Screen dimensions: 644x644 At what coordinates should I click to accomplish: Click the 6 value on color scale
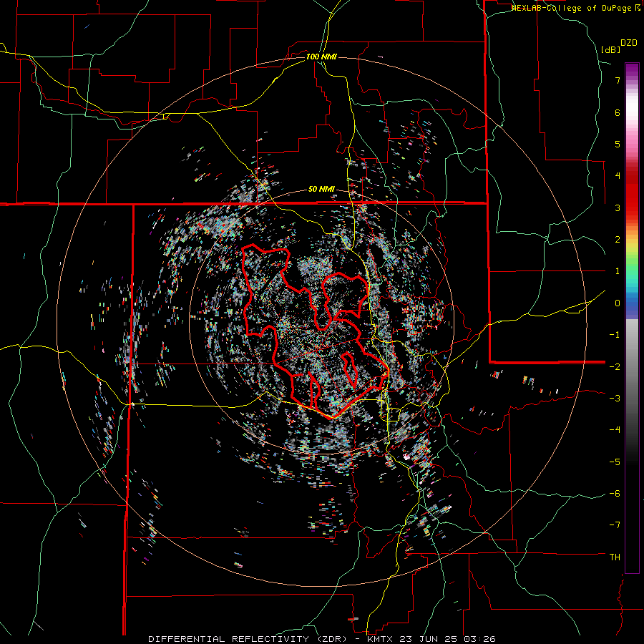coord(618,112)
